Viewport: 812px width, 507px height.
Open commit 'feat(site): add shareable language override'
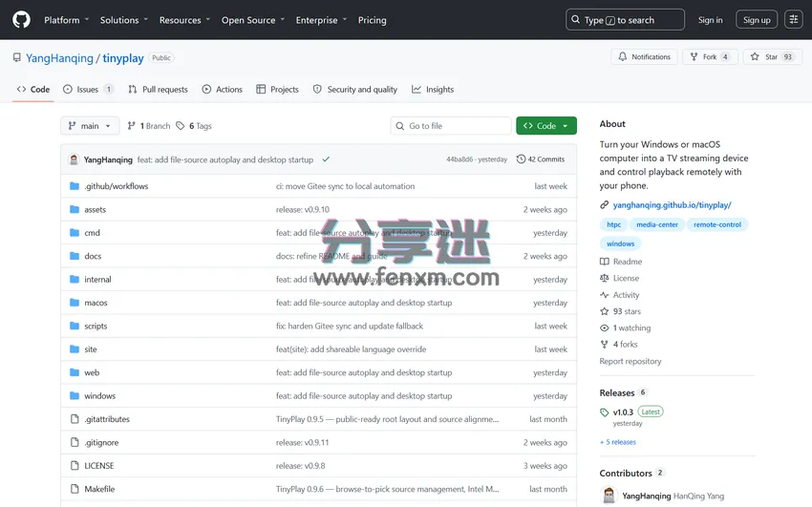[x=352, y=349]
